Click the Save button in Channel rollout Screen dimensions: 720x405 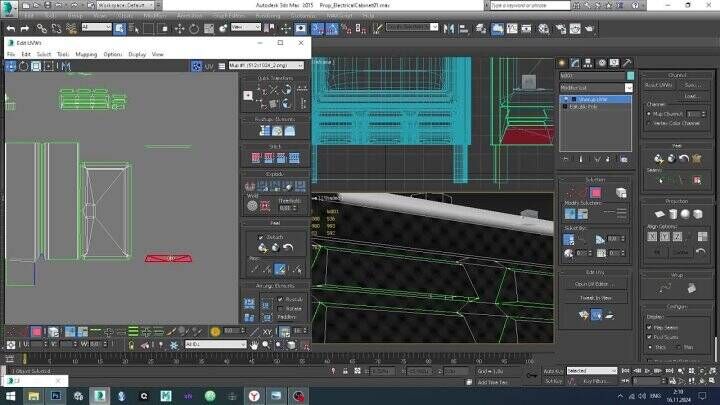[692, 85]
